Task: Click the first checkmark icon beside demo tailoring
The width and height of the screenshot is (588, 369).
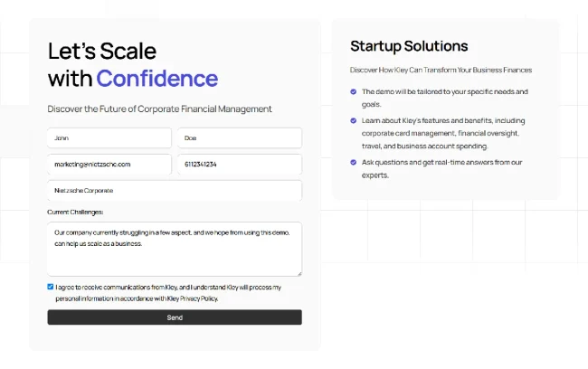Action: 353,91
